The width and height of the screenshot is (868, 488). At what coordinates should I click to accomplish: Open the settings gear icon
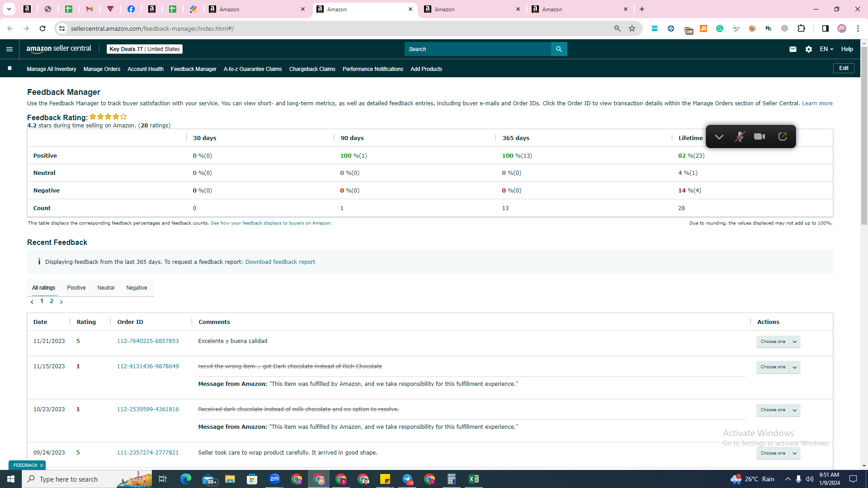click(808, 49)
